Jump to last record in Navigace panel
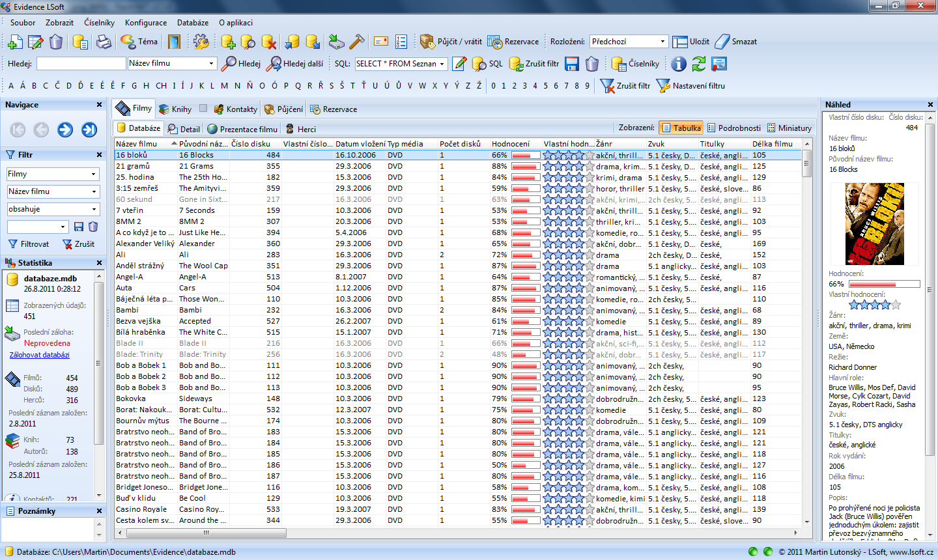Viewport: 938px width, 560px height. coord(89,130)
